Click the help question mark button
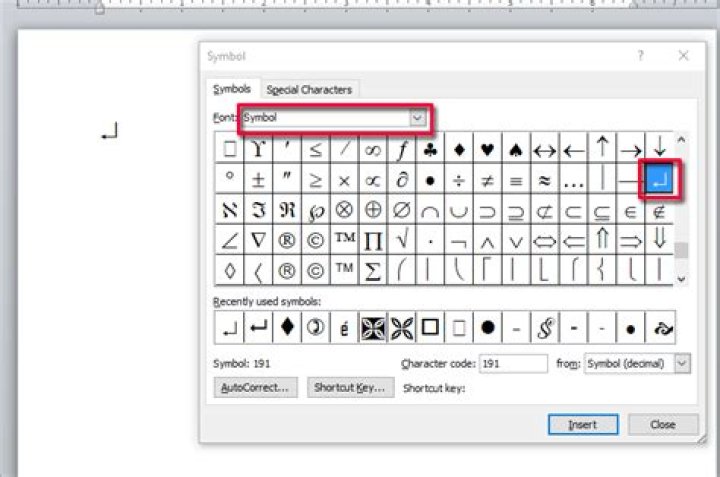Screen dimensions: 720x477 [x=640, y=56]
